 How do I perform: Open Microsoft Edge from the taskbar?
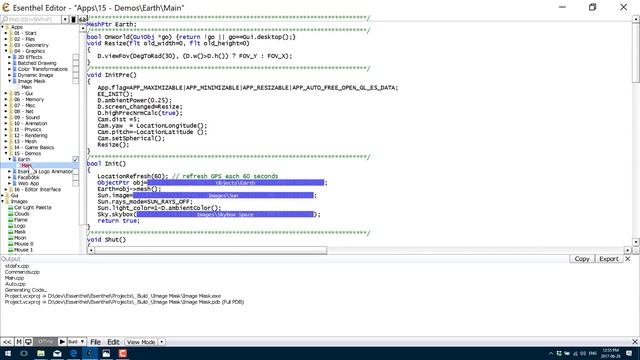[73, 353]
